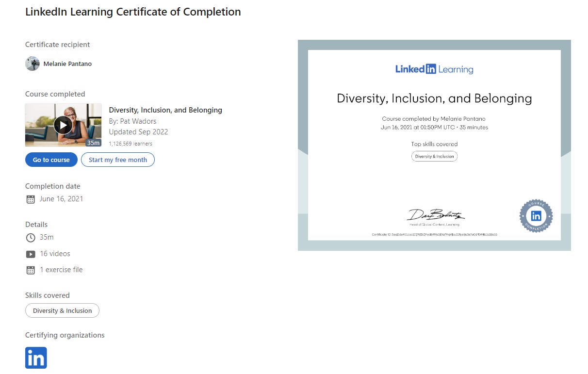Play the course video preview
The height and width of the screenshot is (374, 588).
63,125
